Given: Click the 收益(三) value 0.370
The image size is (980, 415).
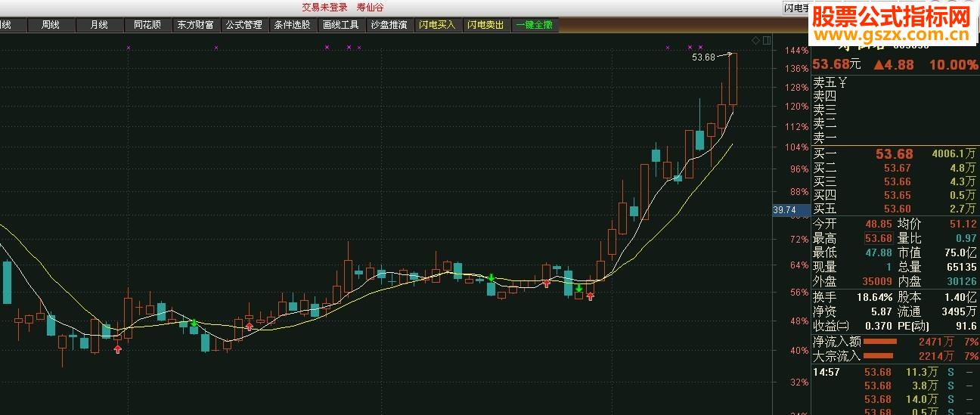Looking at the screenshot, I should 879,326.
